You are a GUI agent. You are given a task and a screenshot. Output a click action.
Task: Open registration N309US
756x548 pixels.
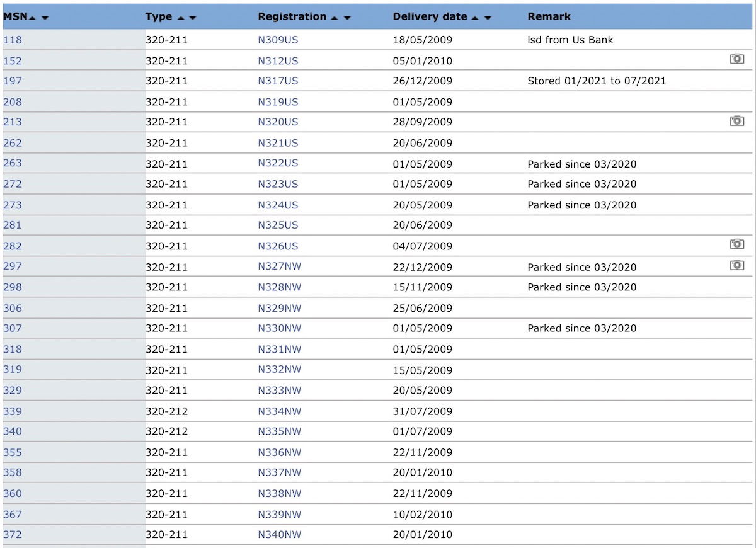(278, 40)
